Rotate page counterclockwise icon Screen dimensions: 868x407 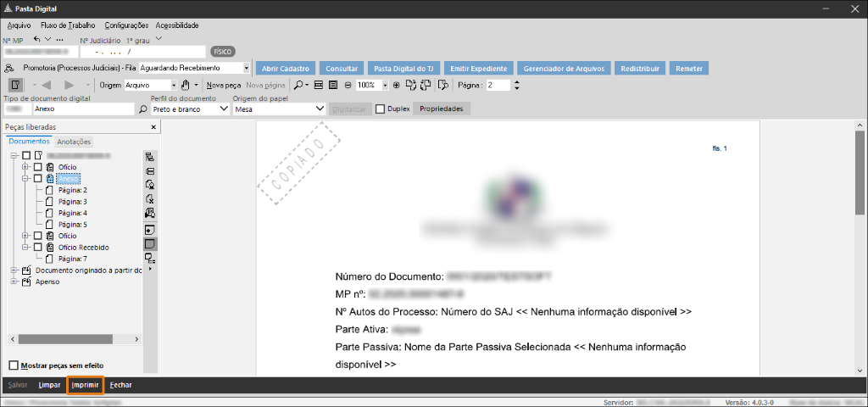click(x=426, y=86)
